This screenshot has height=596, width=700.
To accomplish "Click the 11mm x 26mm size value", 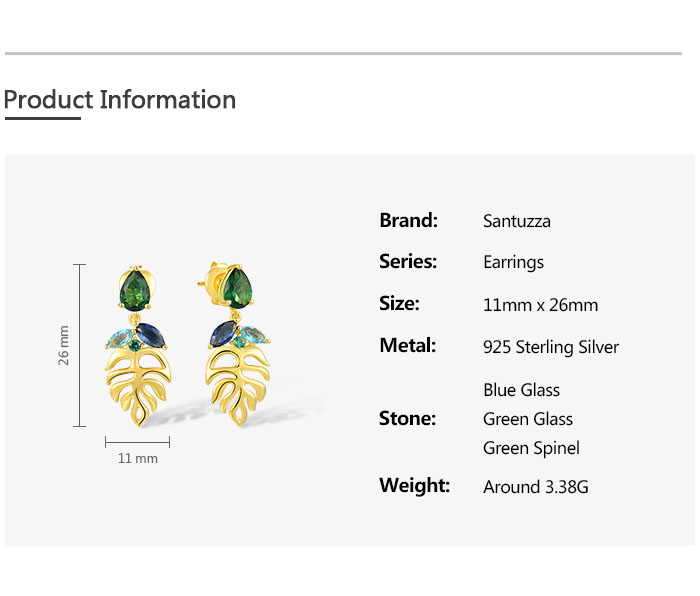I will click(540, 305).
